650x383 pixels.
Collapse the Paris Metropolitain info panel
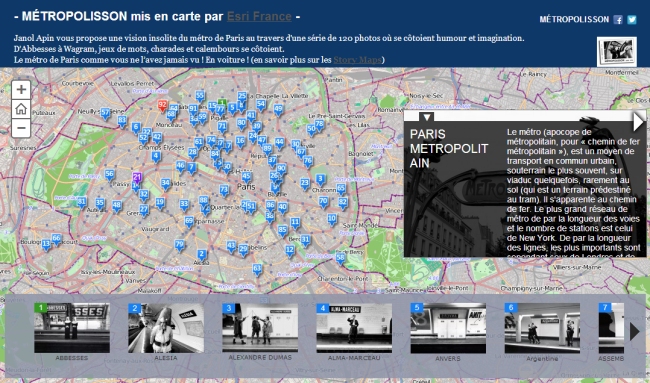pyautogui.click(x=427, y=117)
